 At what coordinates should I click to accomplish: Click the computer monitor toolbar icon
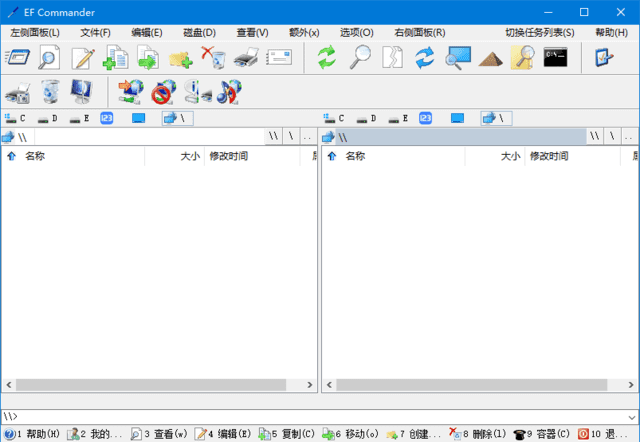pos(81,91)
